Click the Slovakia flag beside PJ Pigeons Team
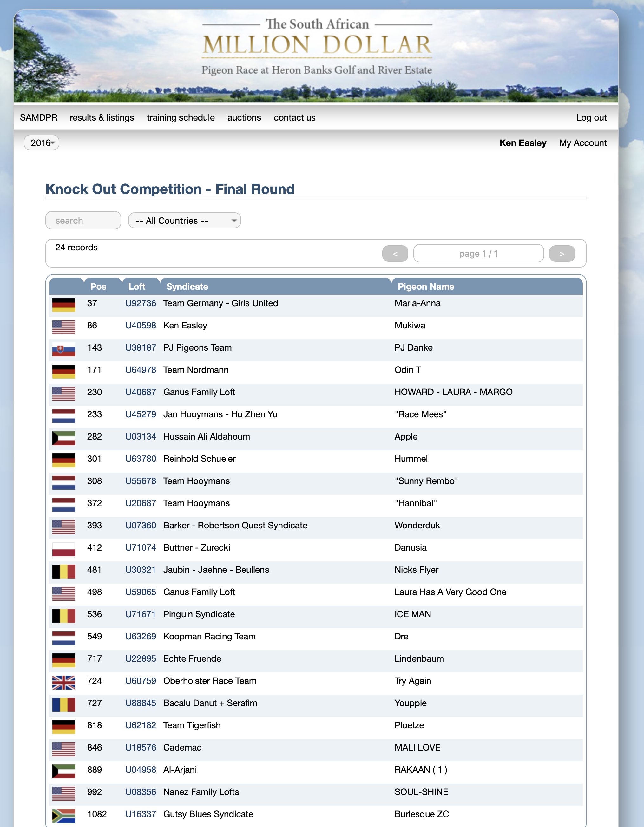 point(63,349)
